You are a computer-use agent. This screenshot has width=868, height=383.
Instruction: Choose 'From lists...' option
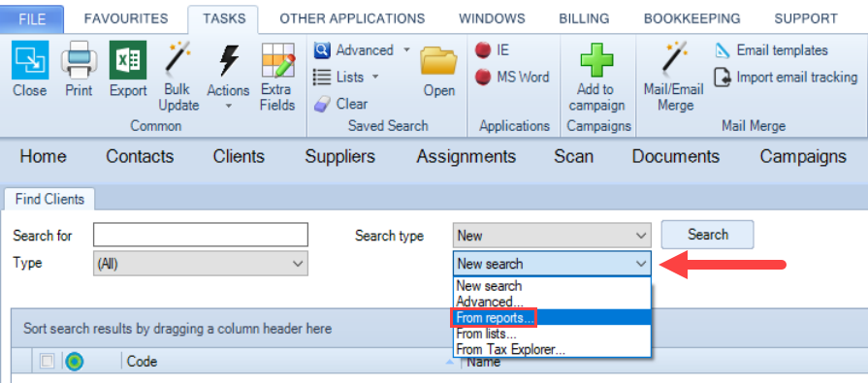pos(552,334)
